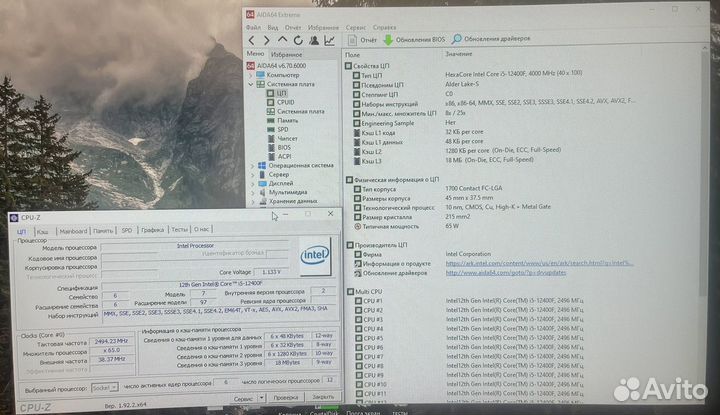Click the Сервер tower icon in tree

coord(262,174)
